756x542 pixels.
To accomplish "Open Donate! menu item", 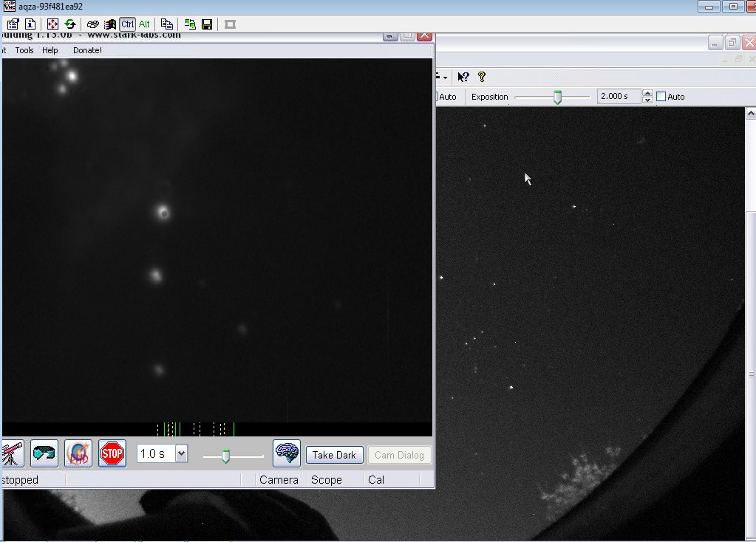I will (x=87, y=50).
